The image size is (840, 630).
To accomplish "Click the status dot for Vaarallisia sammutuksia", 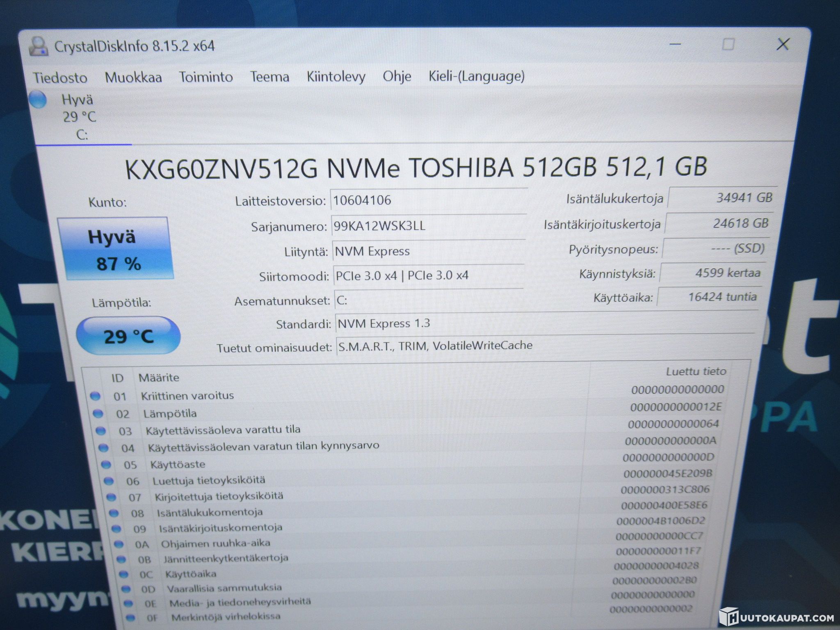I will click(126, 589).
